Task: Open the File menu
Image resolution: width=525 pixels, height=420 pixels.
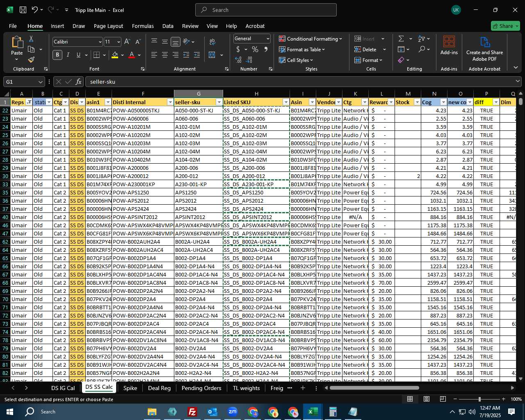Action: 13,26
